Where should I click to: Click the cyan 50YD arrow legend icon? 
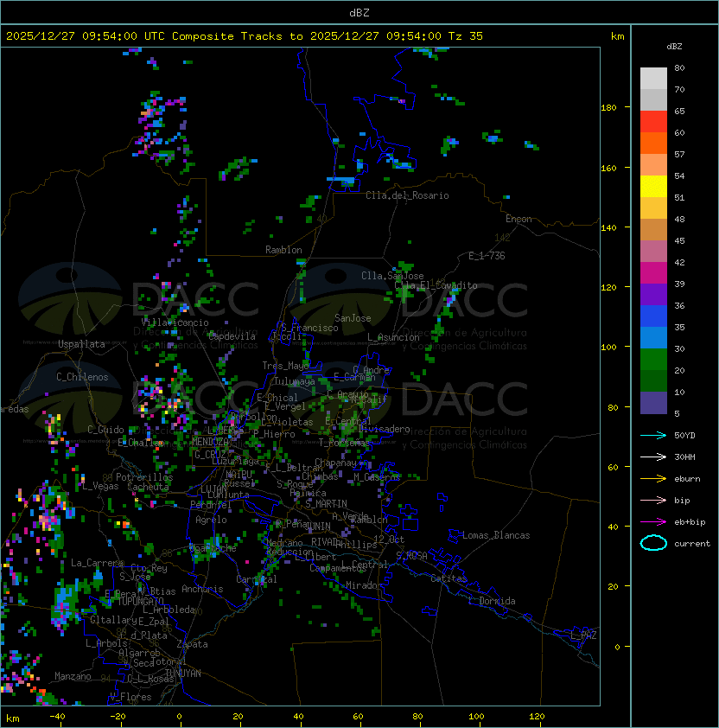point(653,435)
